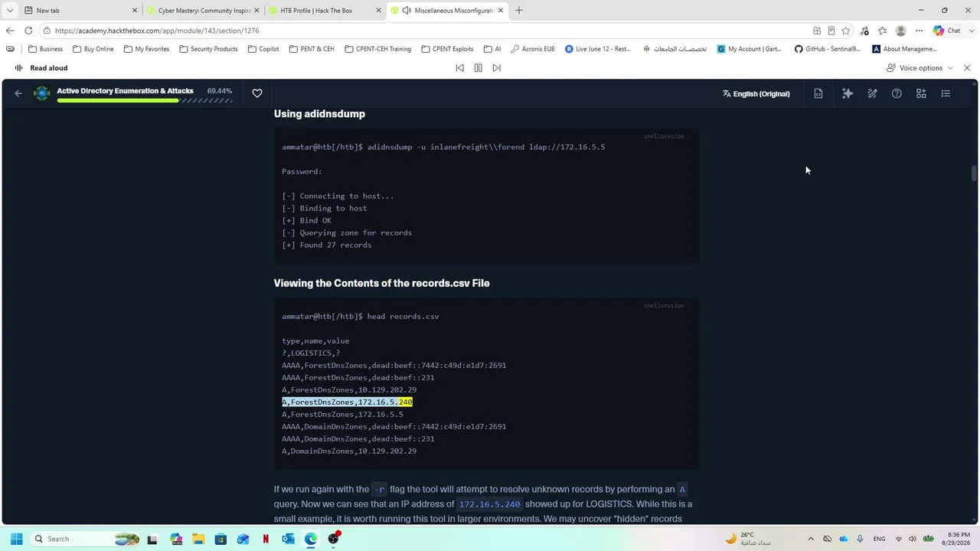
Task: Open Task View from the taskbar
Action: coord(152,539)
